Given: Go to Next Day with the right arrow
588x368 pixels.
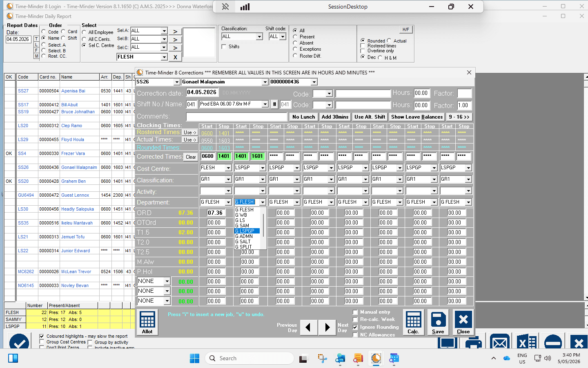Looking at the screenshot, I should [327, 327].
